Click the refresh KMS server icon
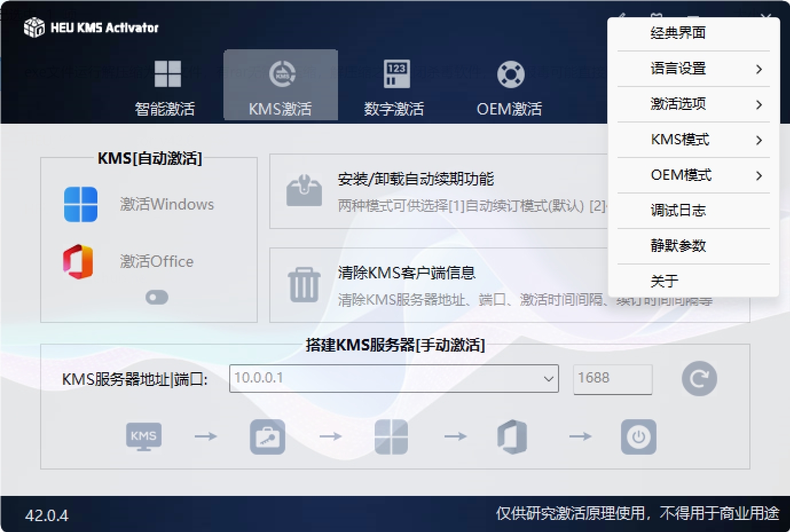Viewport: 790px width, 532px height. pyautogui.click(x=699, y=379)
